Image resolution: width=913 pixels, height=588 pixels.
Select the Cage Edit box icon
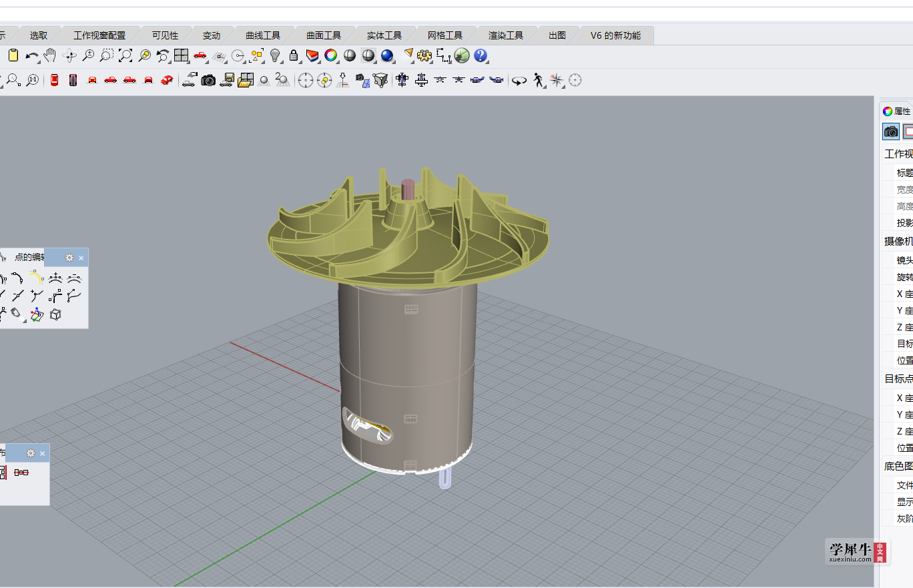[55, 314]
